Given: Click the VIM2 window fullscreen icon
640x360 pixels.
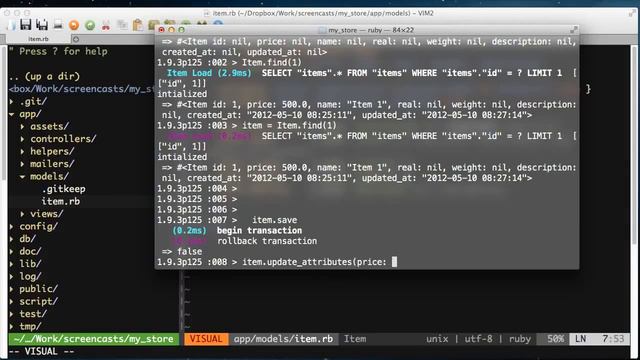Looking at the screenshot, I should click(x=632, y=13).
